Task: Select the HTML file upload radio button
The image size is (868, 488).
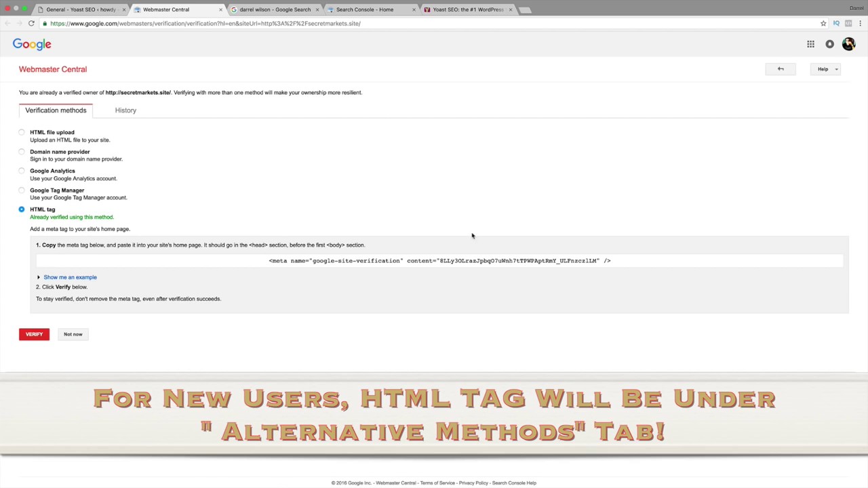Action: click(22, 132)
